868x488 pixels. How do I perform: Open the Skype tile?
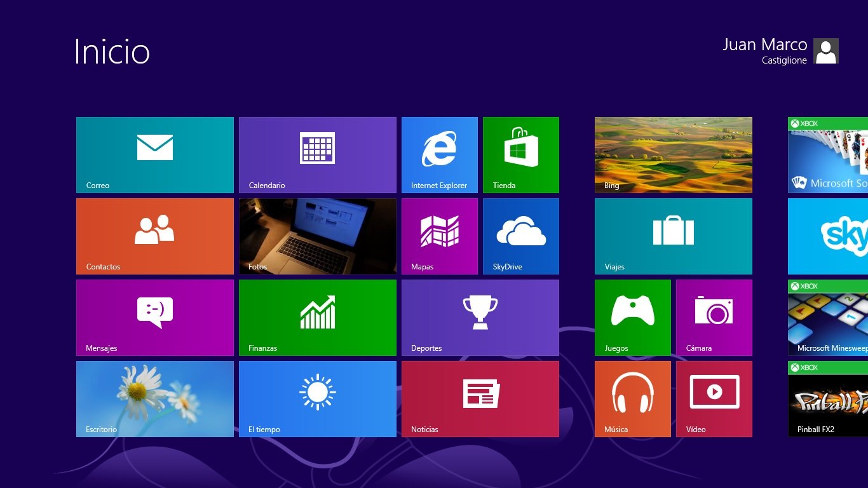[828, 236]
